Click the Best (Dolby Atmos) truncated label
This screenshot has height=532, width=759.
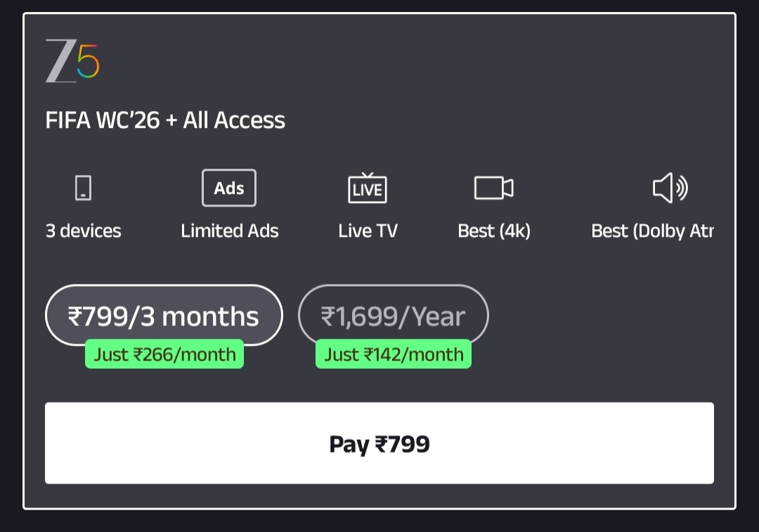pos(652,231)
